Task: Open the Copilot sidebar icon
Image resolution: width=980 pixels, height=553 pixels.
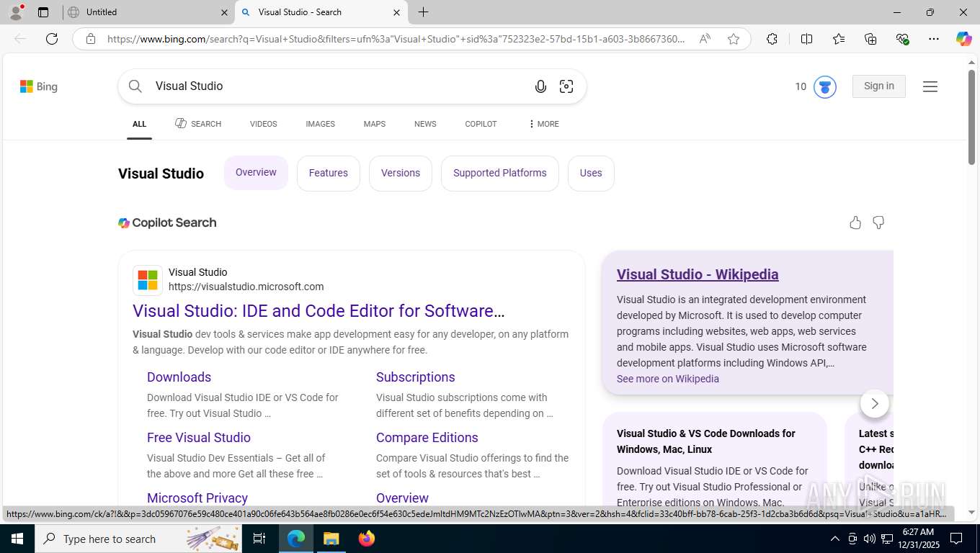Action: tap(964, 39)
